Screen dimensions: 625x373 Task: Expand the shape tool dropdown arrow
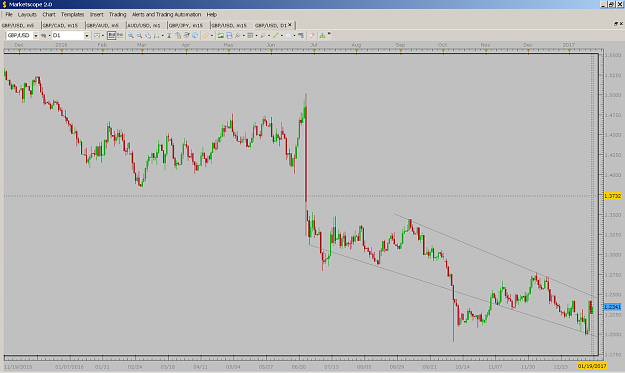295,35
